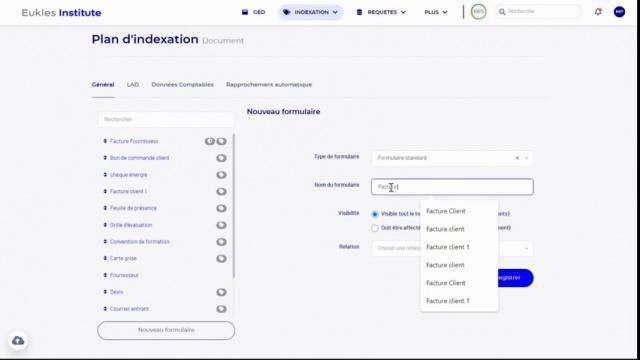Open the Relation dropdown
Image resolution: width=640 pixels, height=360 pixels.
pyautogui.click(x=452, y=248)
